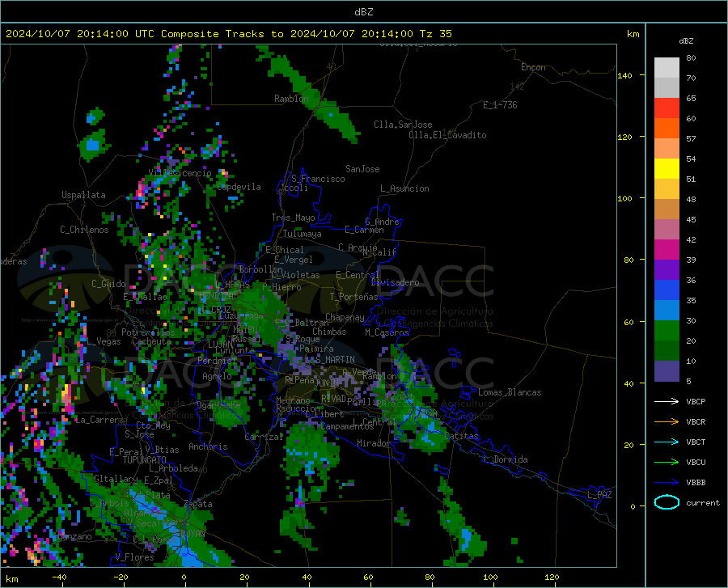Image resolution: width=728 pixels, height=588 pixels.
Task: Click the Zapata map label
Action: coord(198,504)
